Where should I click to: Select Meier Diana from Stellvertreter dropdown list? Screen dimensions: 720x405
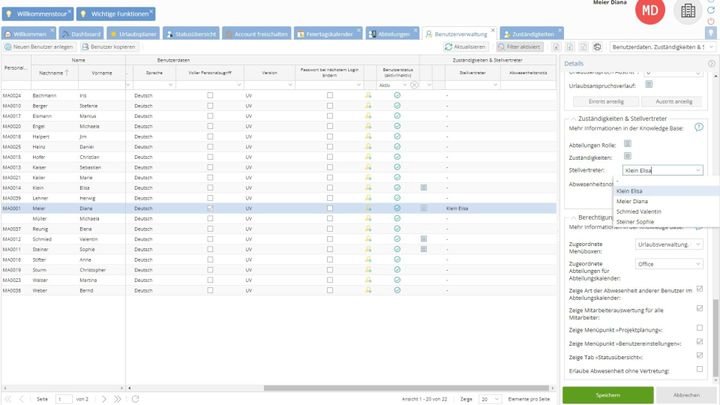[631, 202]
